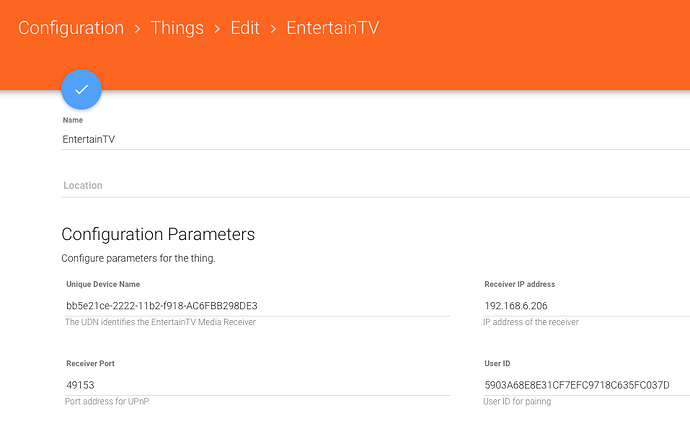Focus the Name input containing EntertainTV
Viewport: 690px width, 421px height.
(x=300, y=139)
